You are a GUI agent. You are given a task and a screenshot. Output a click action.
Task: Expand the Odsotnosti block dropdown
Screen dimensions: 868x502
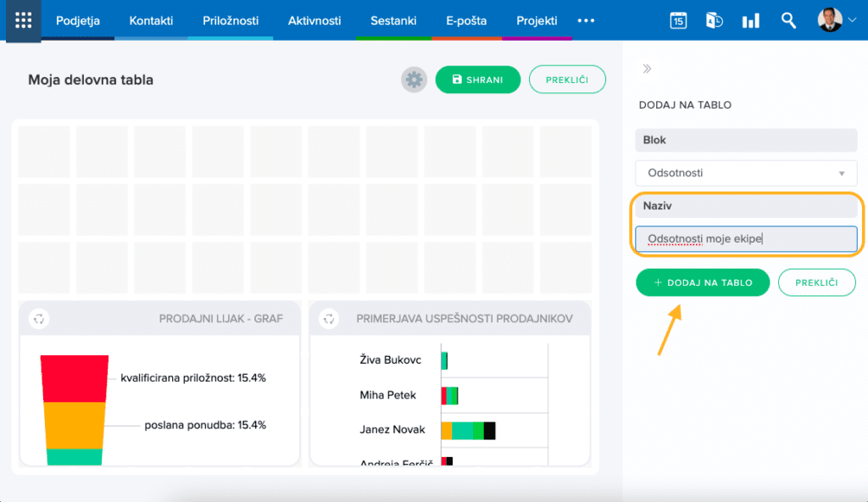point(746,173)
